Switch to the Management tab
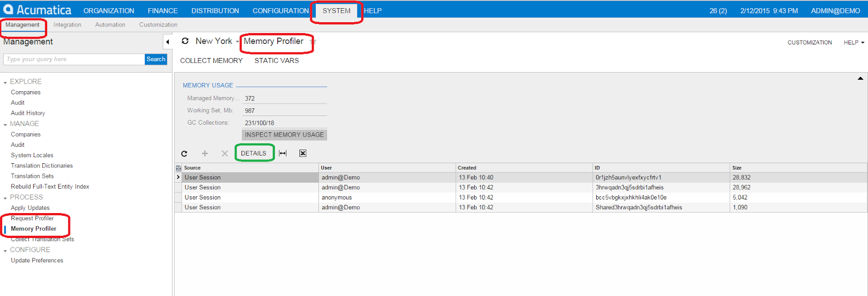The height and width of the screenshot is (296, 868). 22,24
